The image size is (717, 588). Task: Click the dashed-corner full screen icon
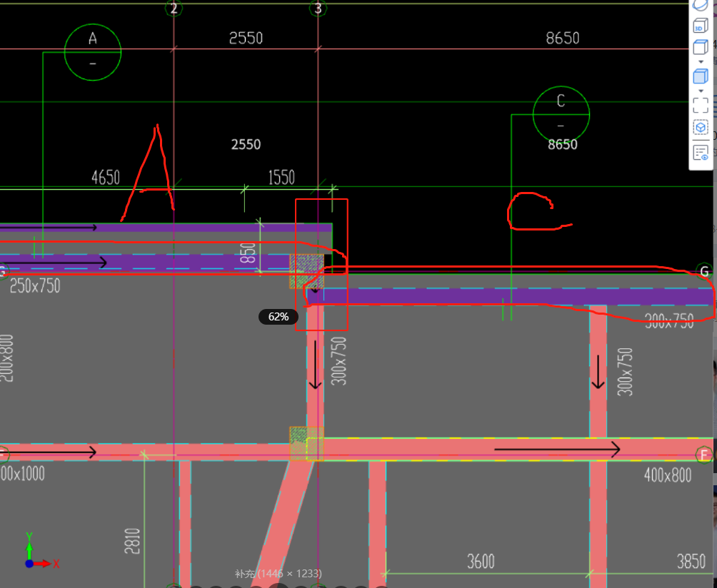point(700,105)
